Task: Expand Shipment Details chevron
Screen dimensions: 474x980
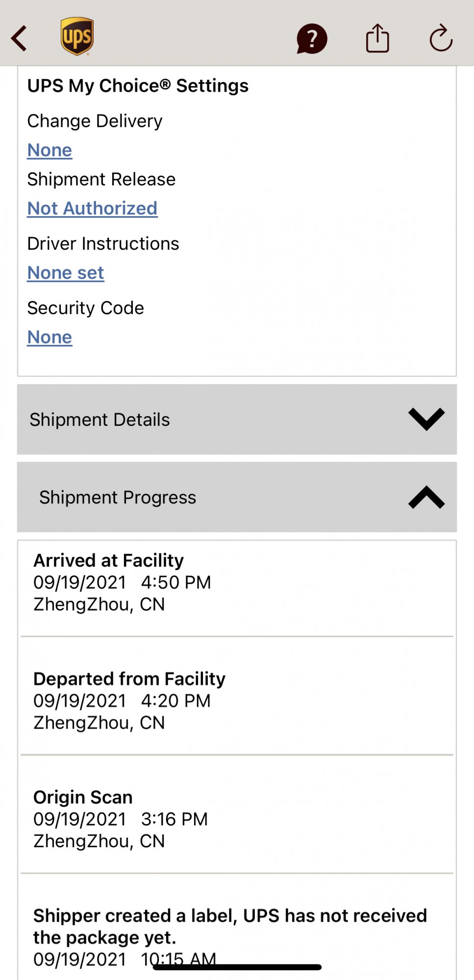Action: click(x=426, y=419)
